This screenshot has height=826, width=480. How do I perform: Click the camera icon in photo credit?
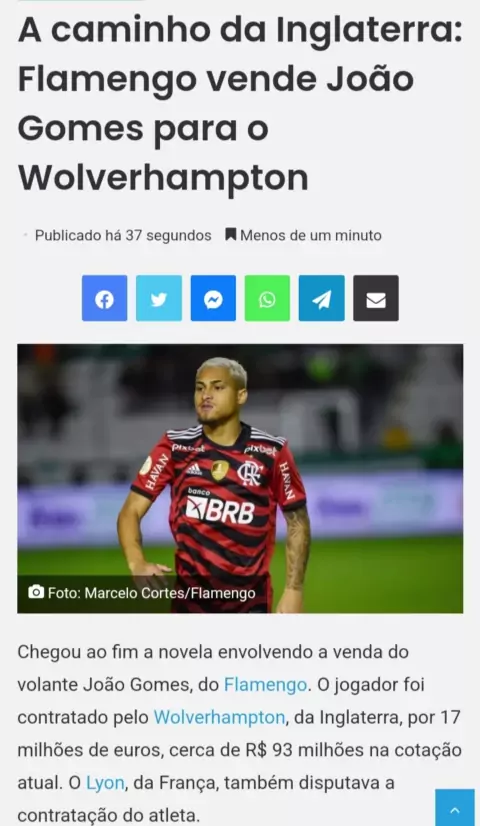pos(36,592)
